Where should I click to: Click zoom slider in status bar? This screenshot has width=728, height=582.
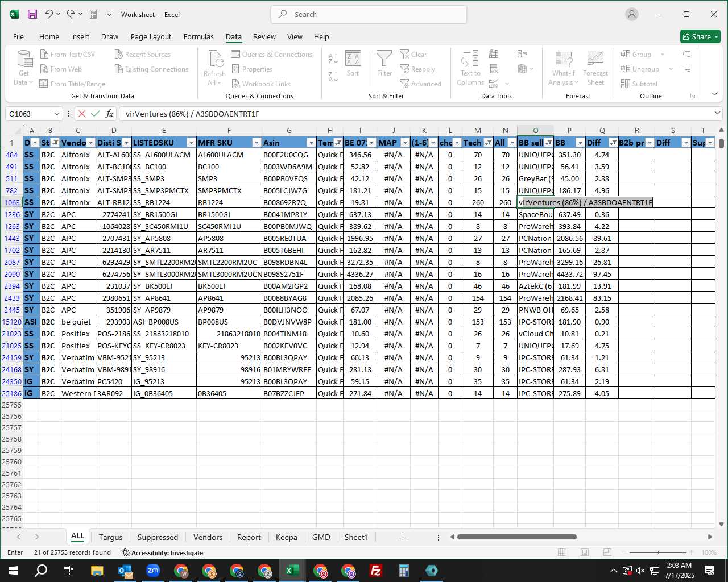click(x=658, y=552)
